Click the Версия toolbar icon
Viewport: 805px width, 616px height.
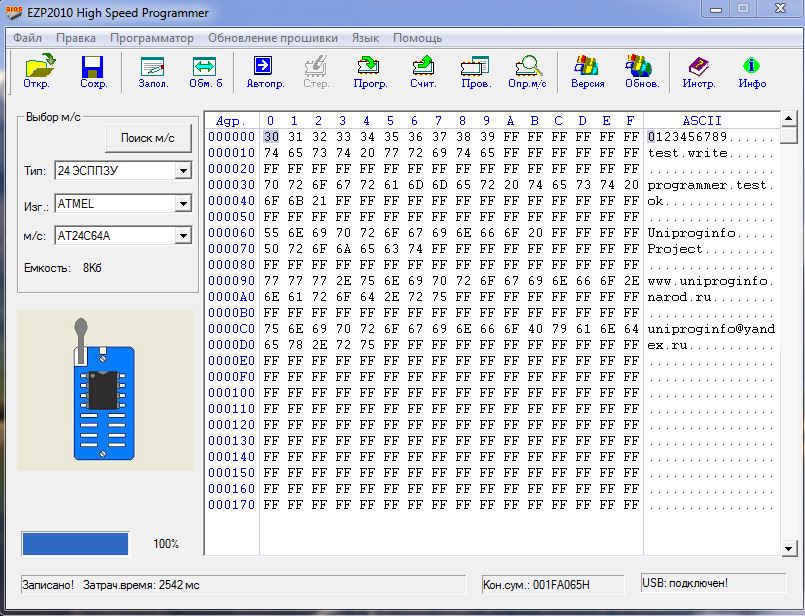pyautogui.click(x=587, y=72)
